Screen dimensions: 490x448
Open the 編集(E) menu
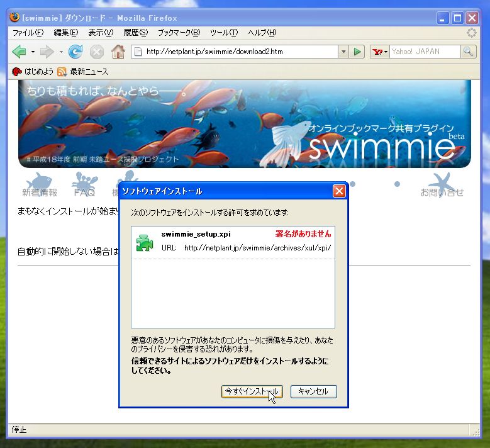click(x=66, y=33)
